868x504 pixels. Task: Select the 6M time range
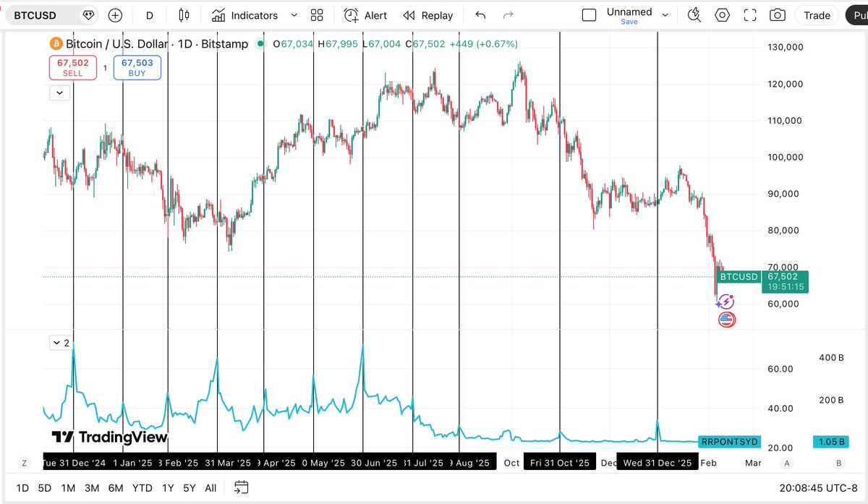coord(116,488)
